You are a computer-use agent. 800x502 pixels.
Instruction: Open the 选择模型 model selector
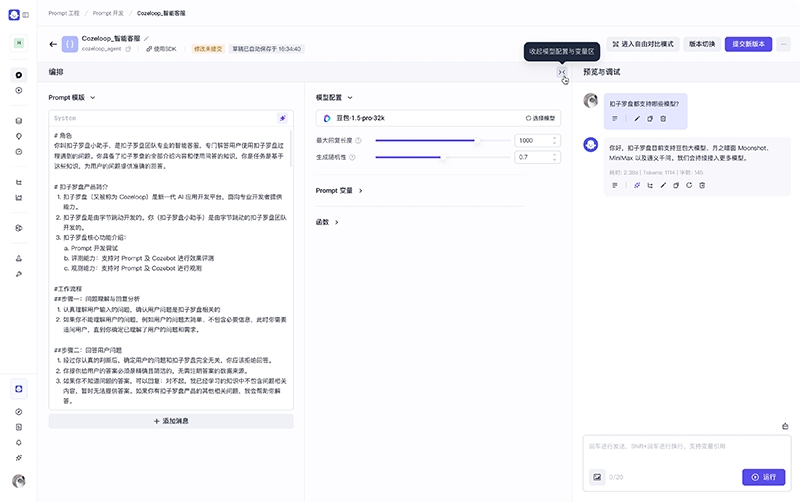[x=540, y=118]
